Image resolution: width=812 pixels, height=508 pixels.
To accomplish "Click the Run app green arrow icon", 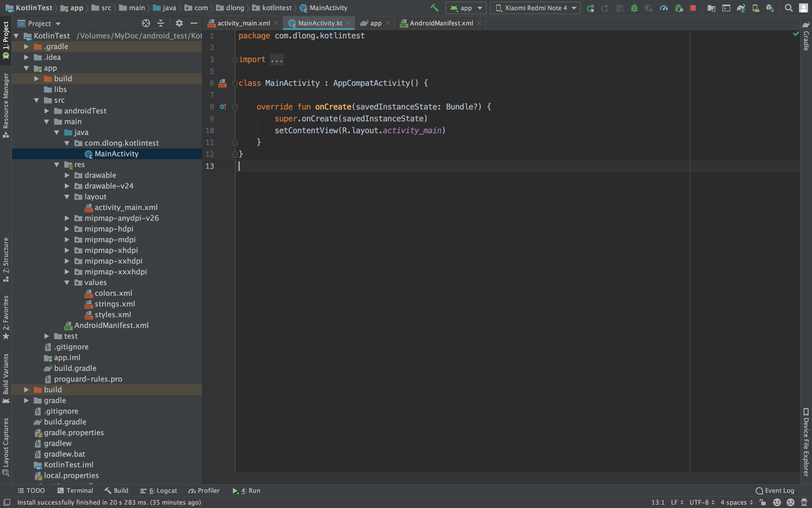I will click(x=591, y=8).
